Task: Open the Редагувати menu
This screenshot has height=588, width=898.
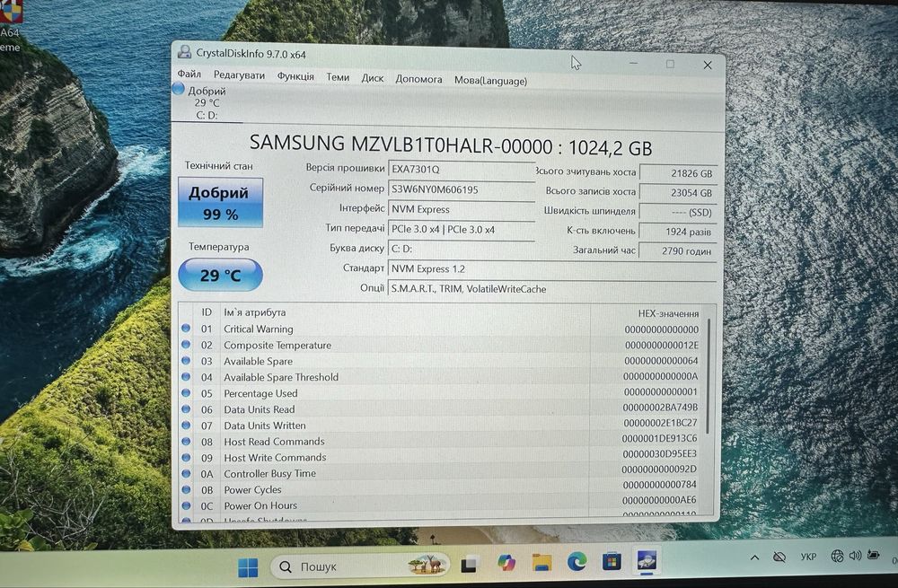Action: click(x=239, y=75)
